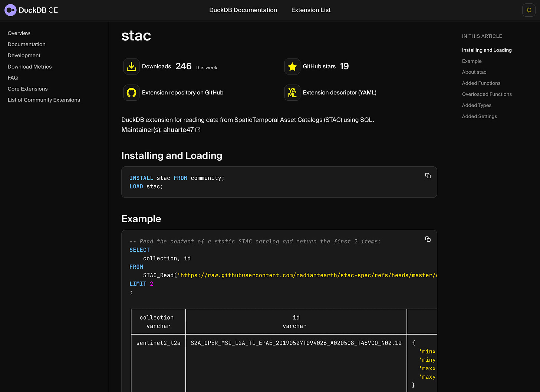The image size is (540, 392).
Task: Click the 246 downloads count
Action: 184,66
